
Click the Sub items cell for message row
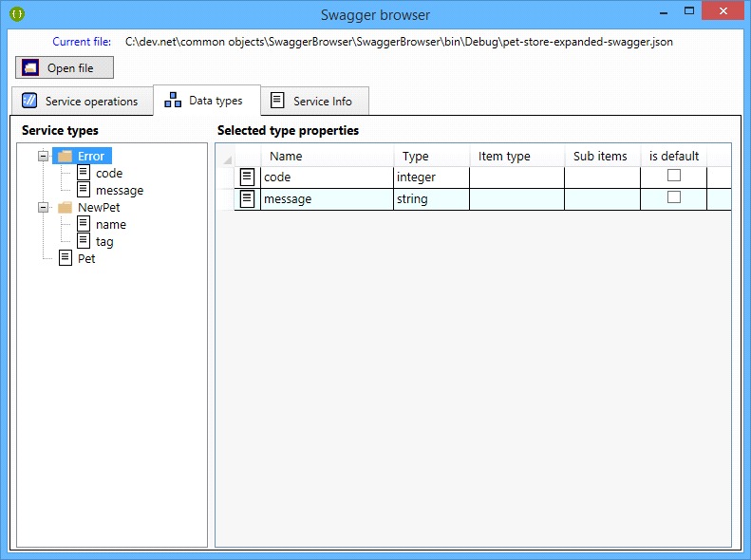click(603, 198)
